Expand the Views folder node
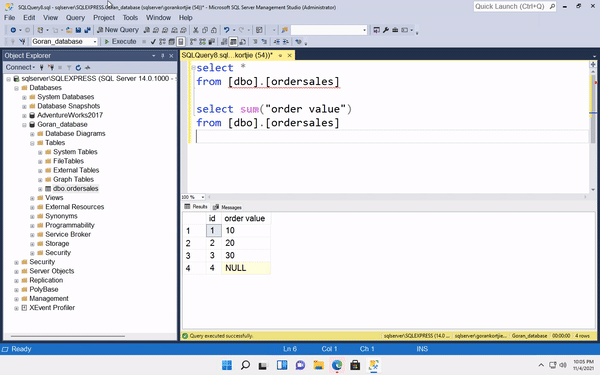The height and width of the screenshot is (375, 600). [32, 198]
